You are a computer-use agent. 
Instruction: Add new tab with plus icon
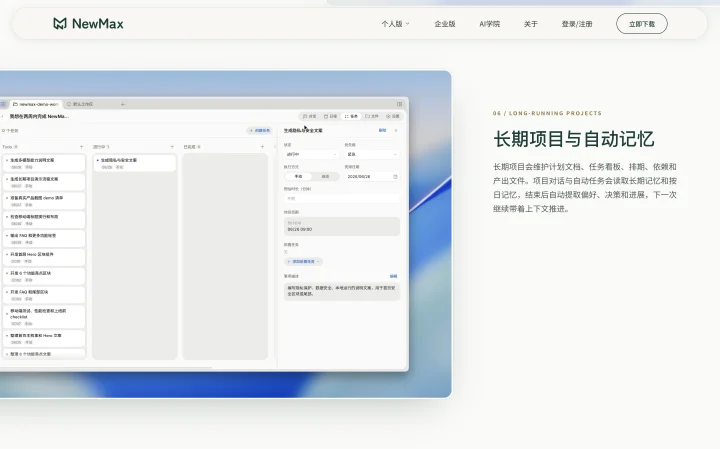(123, 104)
